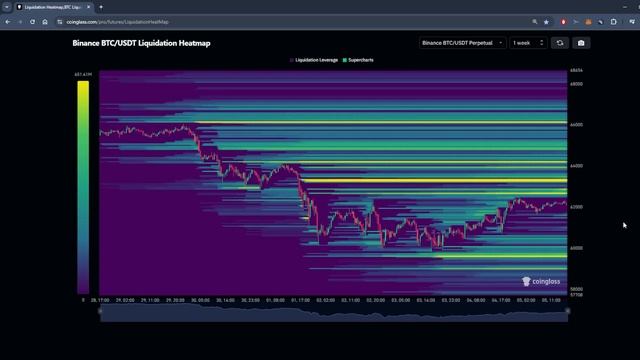
Task: Click the vertical color scale gradient bar
Action: click(83, 187)
